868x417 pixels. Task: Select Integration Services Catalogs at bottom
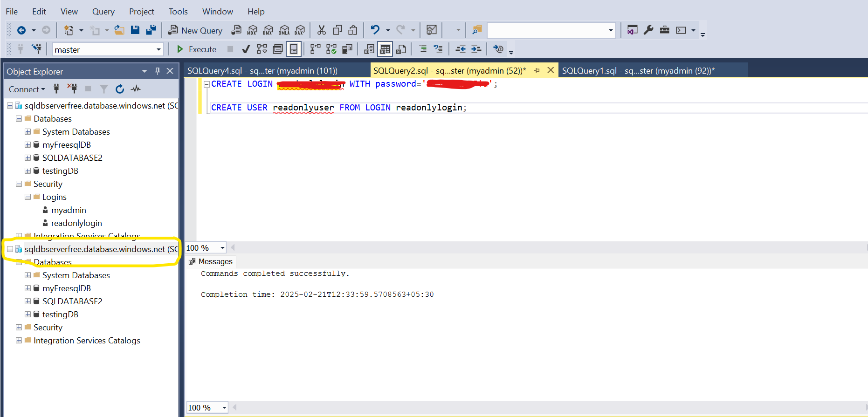click(87, 341)
